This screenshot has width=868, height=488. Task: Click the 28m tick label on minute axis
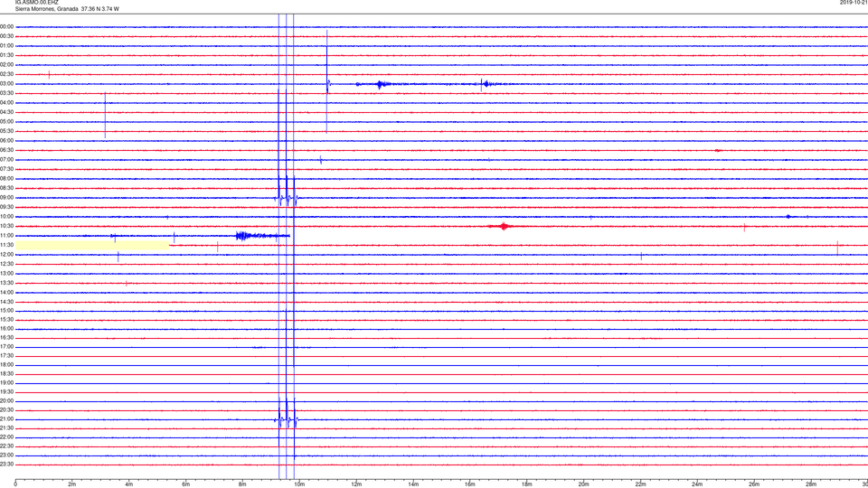click(811, 484)
